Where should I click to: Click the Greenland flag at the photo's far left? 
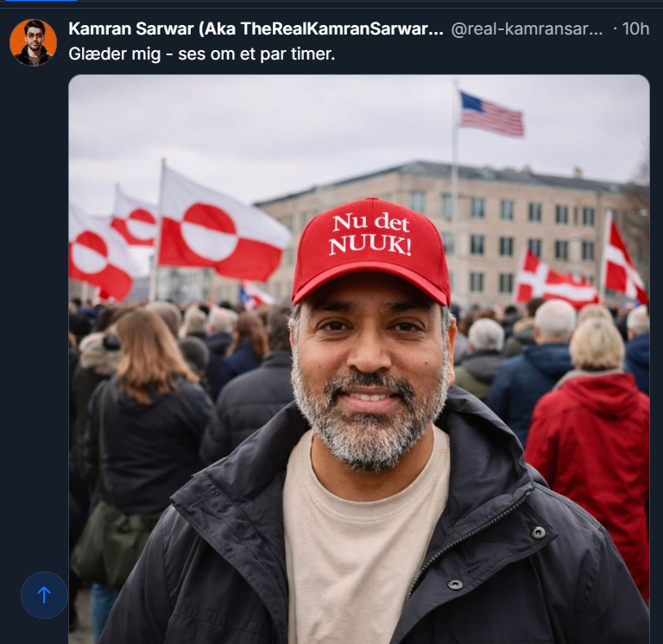click(95, 252)
